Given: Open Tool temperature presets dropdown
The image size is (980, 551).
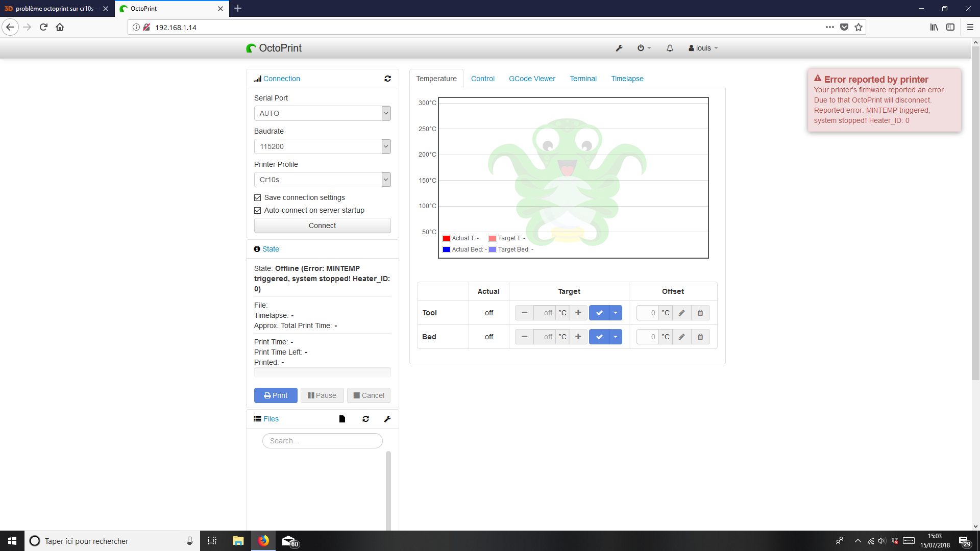Looking at the screenshot, I should click(x=616, y=313).
